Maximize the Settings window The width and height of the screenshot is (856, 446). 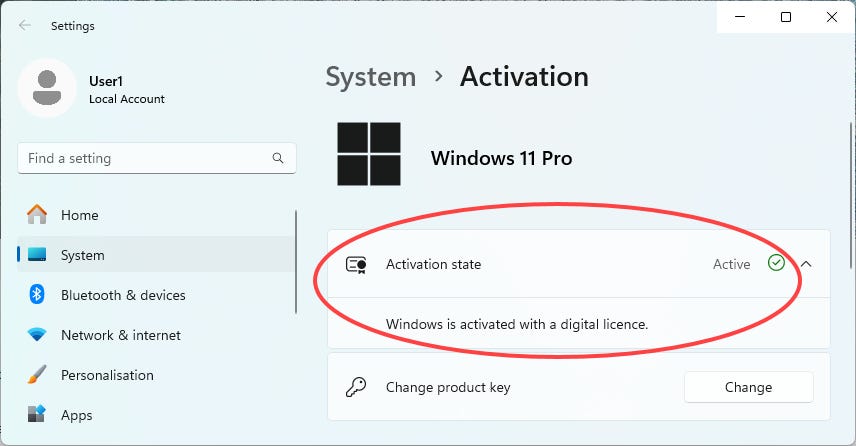pyautogui.click(x=786, y=17)
